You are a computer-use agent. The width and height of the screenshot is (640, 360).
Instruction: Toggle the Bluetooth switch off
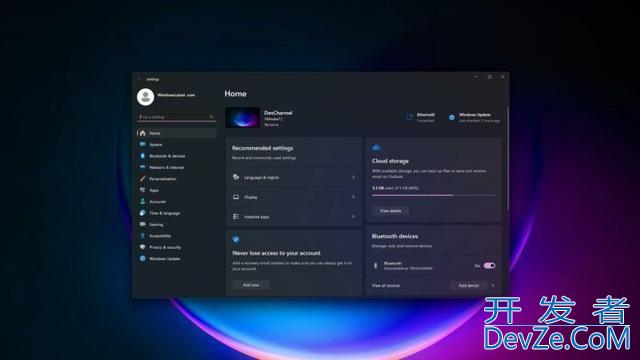coord(489,266)
